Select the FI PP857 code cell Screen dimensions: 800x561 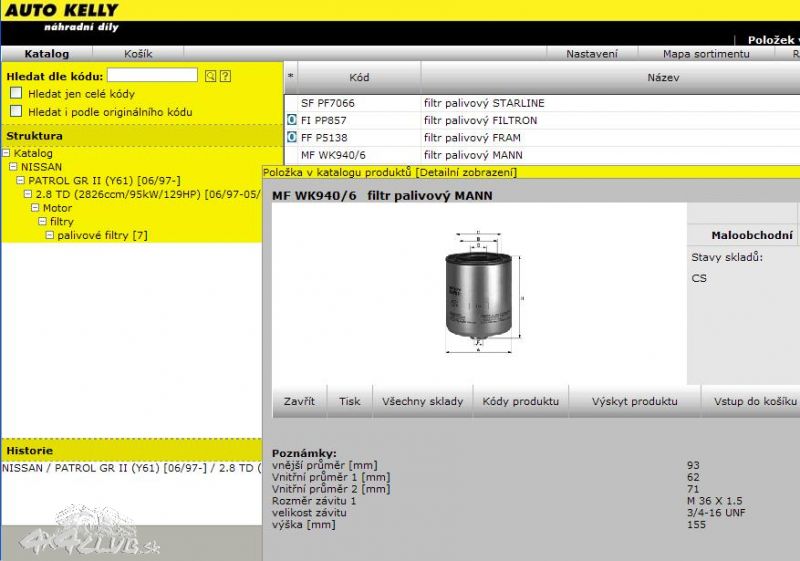[323, 120]
